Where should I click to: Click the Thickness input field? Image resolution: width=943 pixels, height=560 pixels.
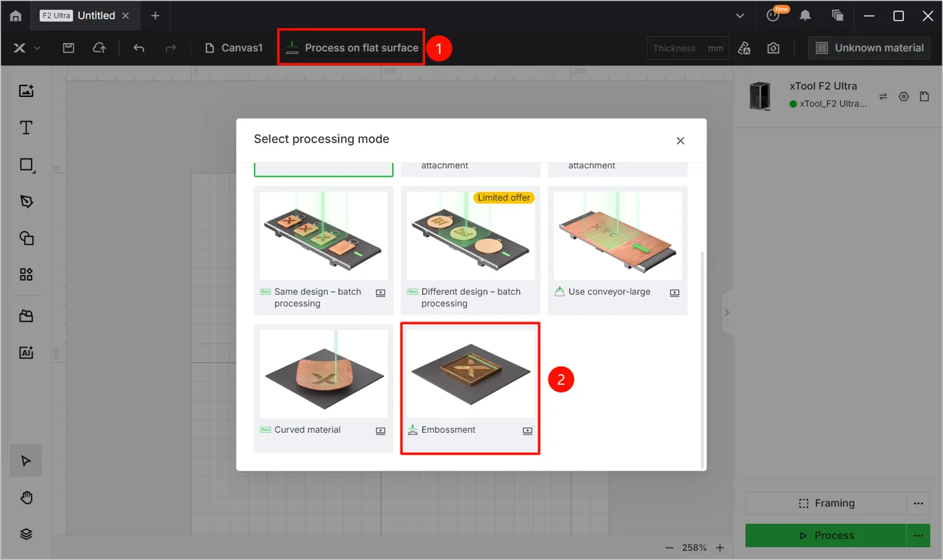point(688,48)
